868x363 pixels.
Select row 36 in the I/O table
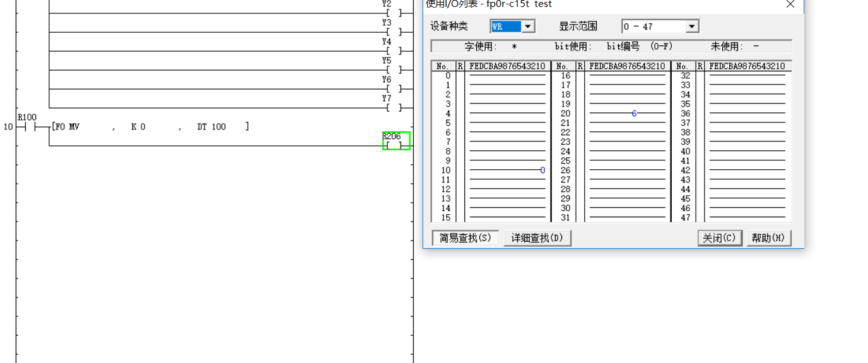click(x=685, y=114)
